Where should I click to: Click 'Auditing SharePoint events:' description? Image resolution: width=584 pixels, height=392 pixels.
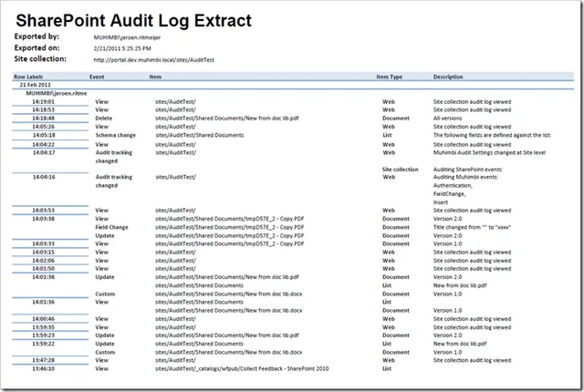click(468, 170)
